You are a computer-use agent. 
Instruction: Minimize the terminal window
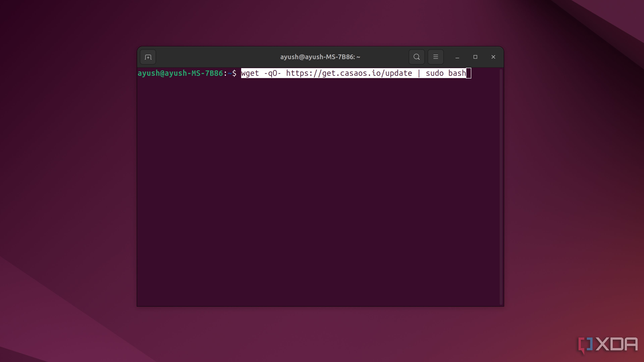(457, 57)
